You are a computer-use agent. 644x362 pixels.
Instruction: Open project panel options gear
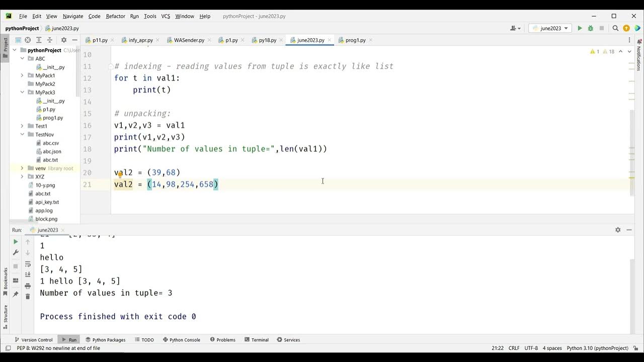pyautogui.click(x=64, y=40)
